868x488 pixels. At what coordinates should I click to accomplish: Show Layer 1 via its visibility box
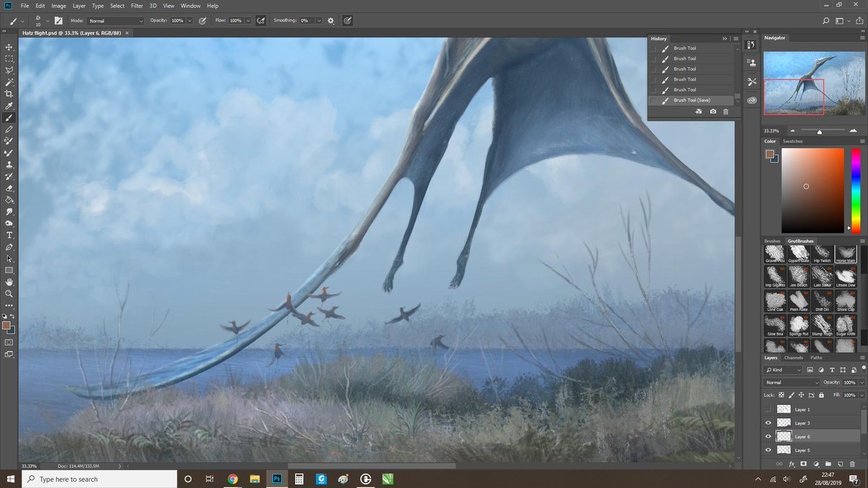click(x=768, y=409)
